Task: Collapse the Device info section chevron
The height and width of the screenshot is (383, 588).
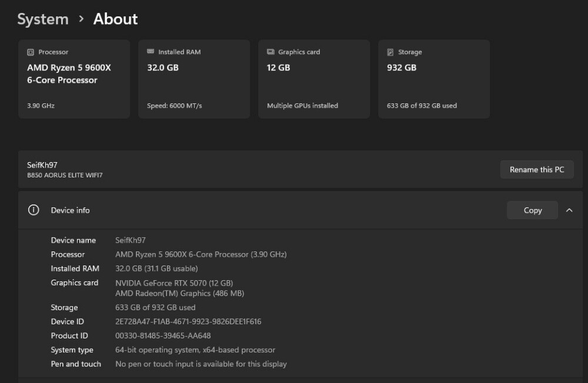Action: 569,210
